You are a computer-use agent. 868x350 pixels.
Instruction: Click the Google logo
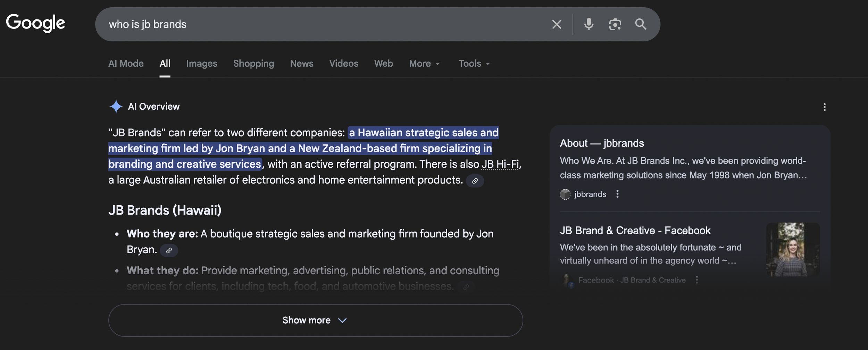click(x=35, y=23)
